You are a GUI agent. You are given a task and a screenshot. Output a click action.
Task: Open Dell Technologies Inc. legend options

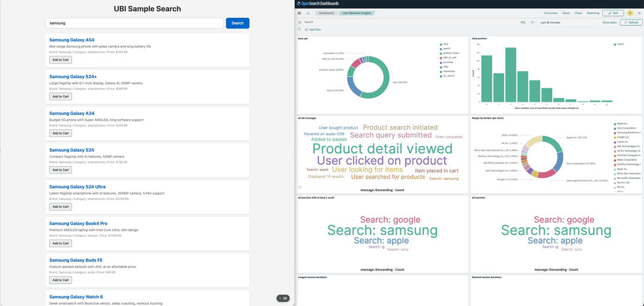(627, 146)
